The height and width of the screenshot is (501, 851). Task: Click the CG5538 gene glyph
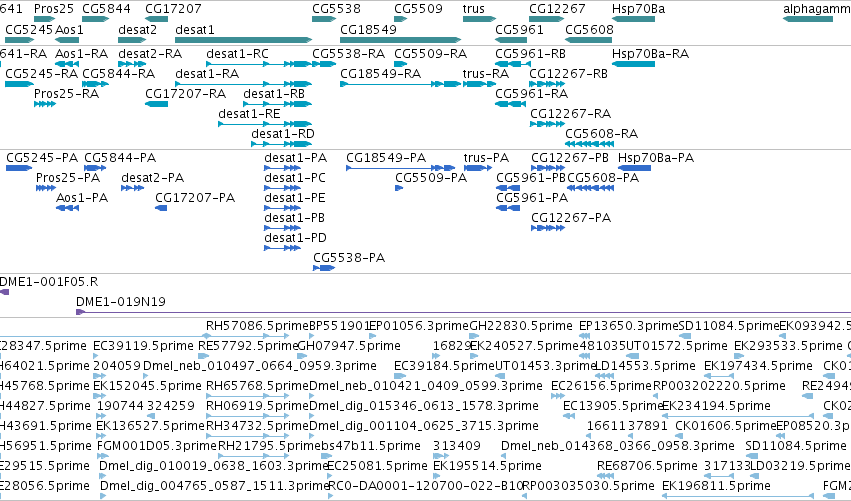(325, 19)
